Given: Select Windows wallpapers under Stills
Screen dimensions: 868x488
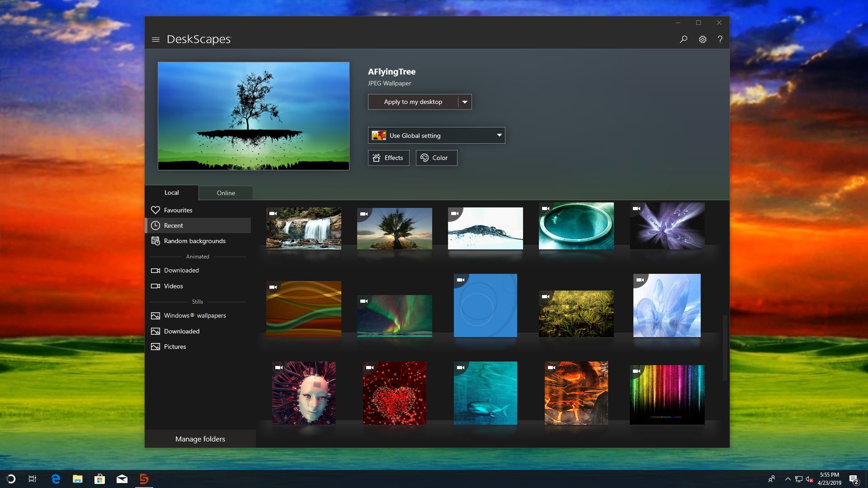Looking at the screenshot, I should click(195, 315).
